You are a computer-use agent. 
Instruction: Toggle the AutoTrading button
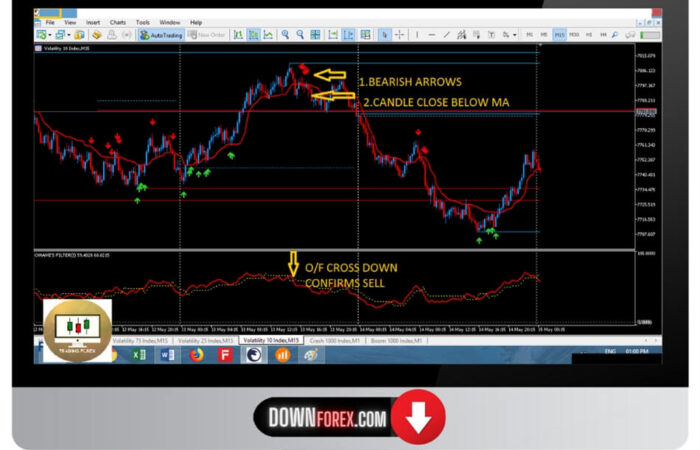161,35
